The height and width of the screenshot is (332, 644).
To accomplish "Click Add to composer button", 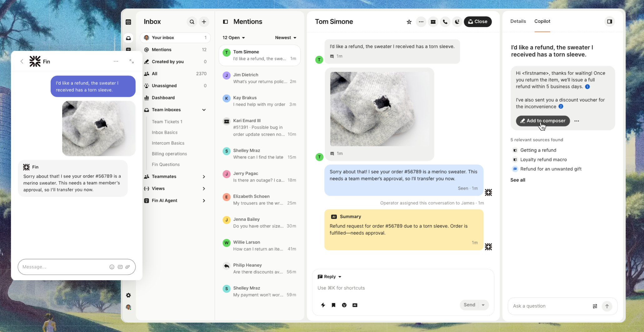I will 543,121.
